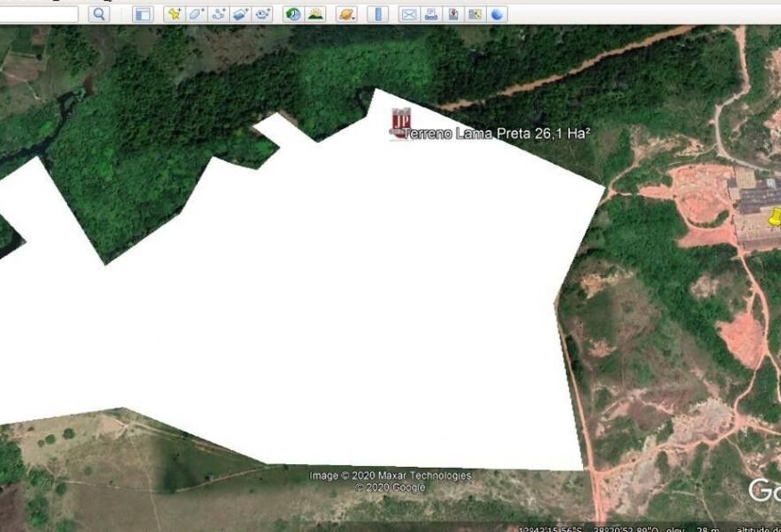Viewport: 781px width, 532px height.
Task: Open View in Google Maps icon
Action: coord(475,14)
